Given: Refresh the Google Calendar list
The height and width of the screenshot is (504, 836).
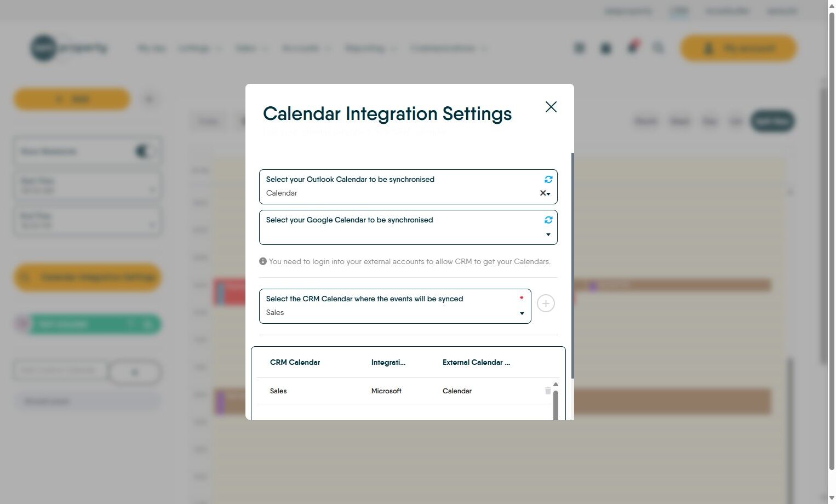Looking at the screenshot, I should click(x=548, y=220).
